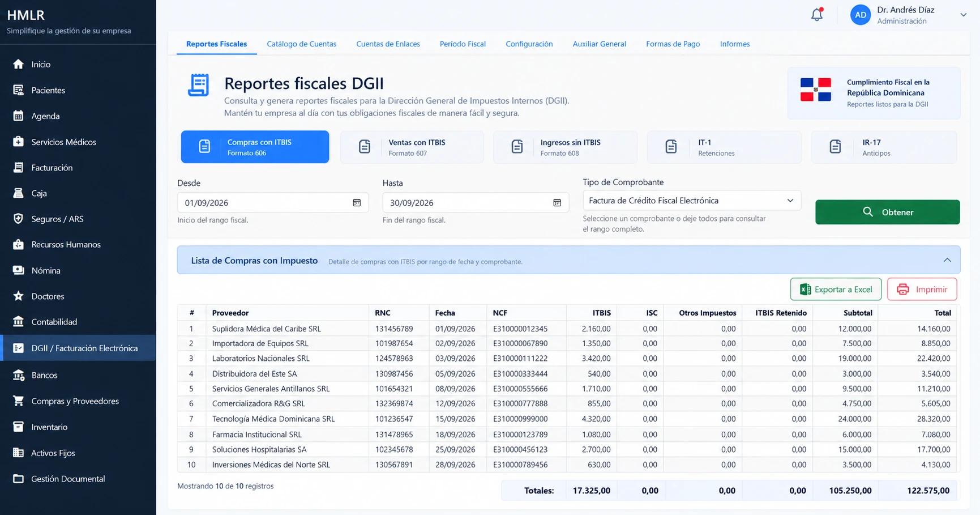
Task: Click the Doctores star icon
Action: [18, 296]
